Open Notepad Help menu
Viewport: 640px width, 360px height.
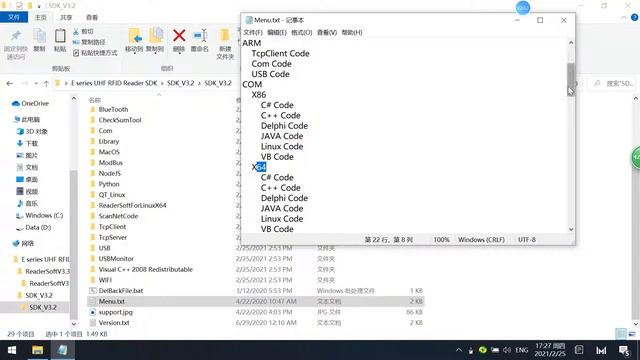(352, 32)
